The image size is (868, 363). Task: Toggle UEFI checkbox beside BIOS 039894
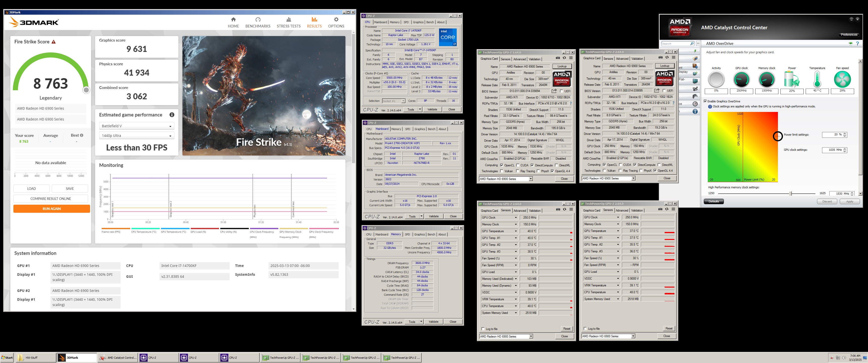tap(561, 91)
